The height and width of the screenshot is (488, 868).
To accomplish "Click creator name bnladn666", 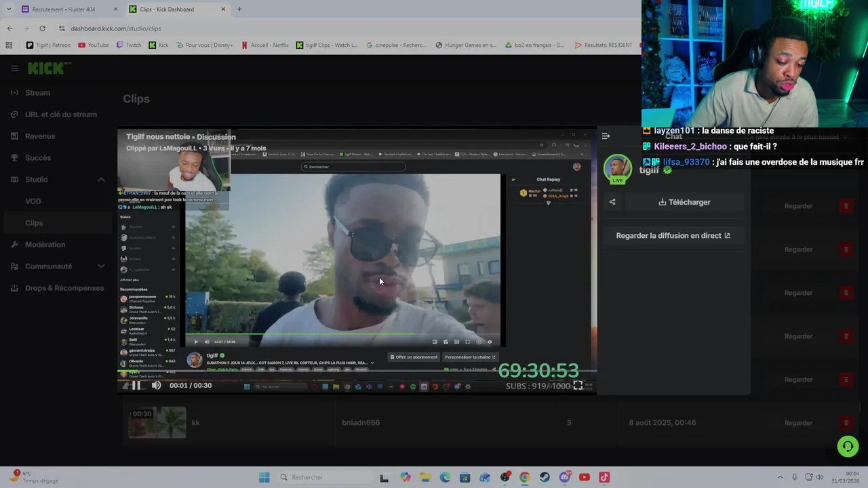I will [361, 423].
